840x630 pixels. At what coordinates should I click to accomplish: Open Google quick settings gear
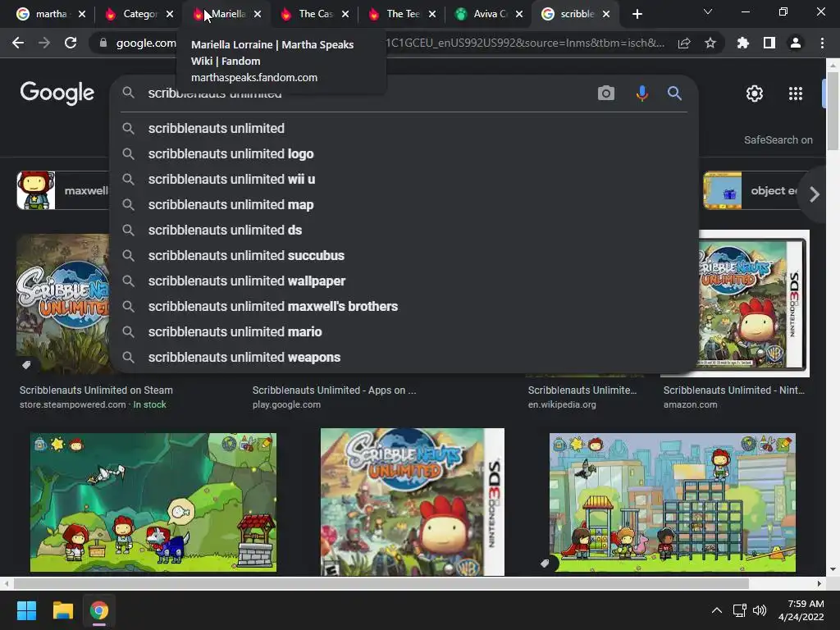pyautogui.click(x=755, y=94)
